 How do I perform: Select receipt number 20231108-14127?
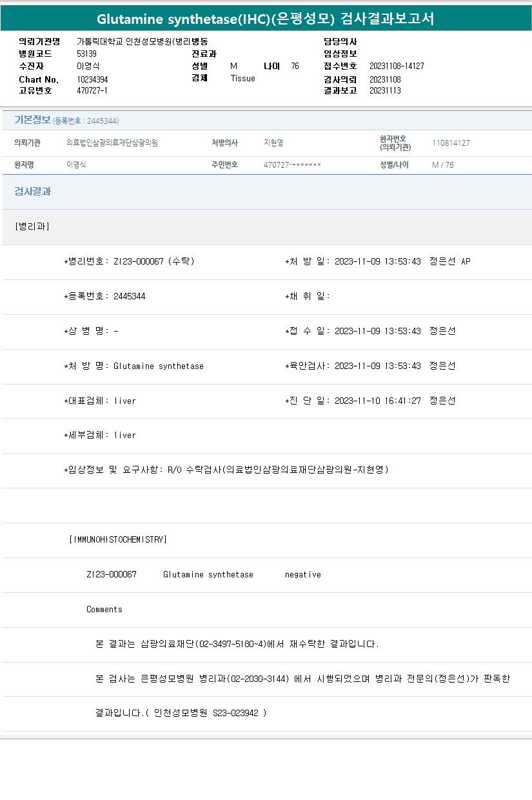click(x=397, y=66)
